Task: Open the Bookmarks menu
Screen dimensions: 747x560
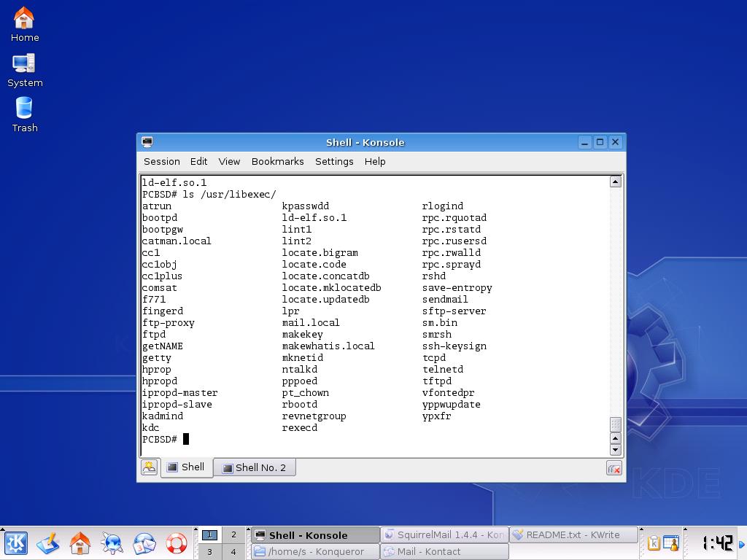Action: 278,161
